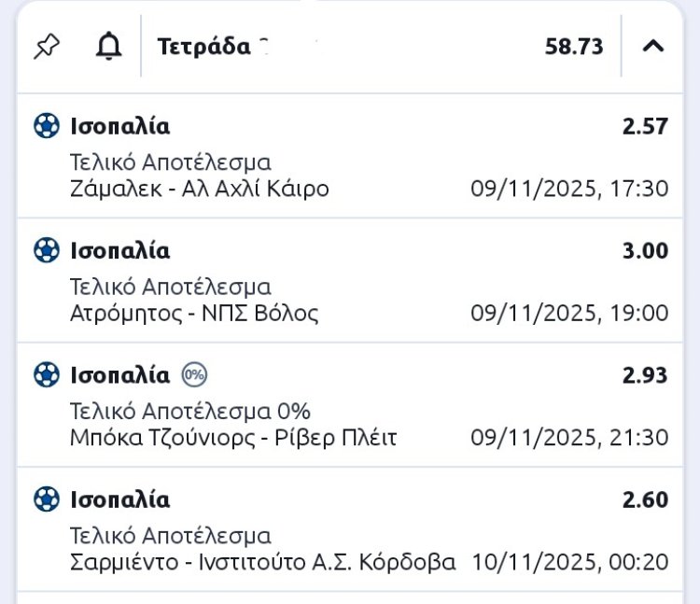Click the 2.93 odds value
Screen dimensions: 700x604
point(645,375)
